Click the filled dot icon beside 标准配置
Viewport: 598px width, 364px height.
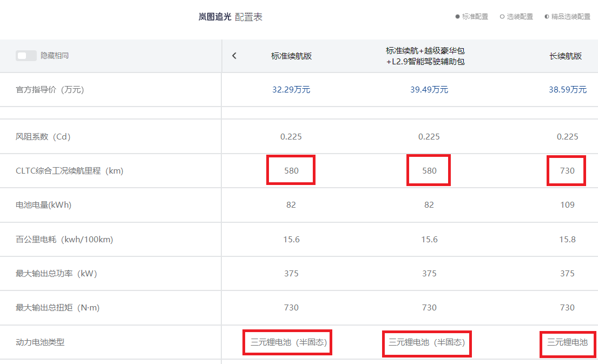click(x=457, y=17)
